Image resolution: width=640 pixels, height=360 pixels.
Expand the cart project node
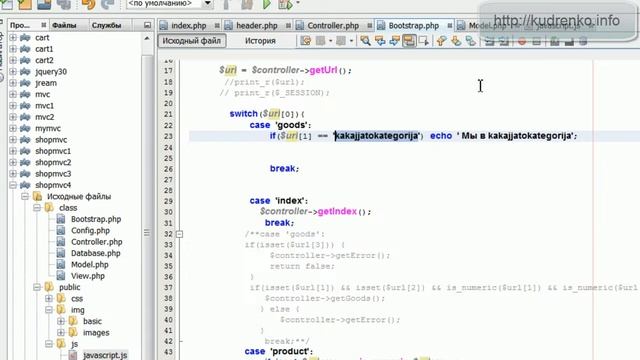pos(13,38)
